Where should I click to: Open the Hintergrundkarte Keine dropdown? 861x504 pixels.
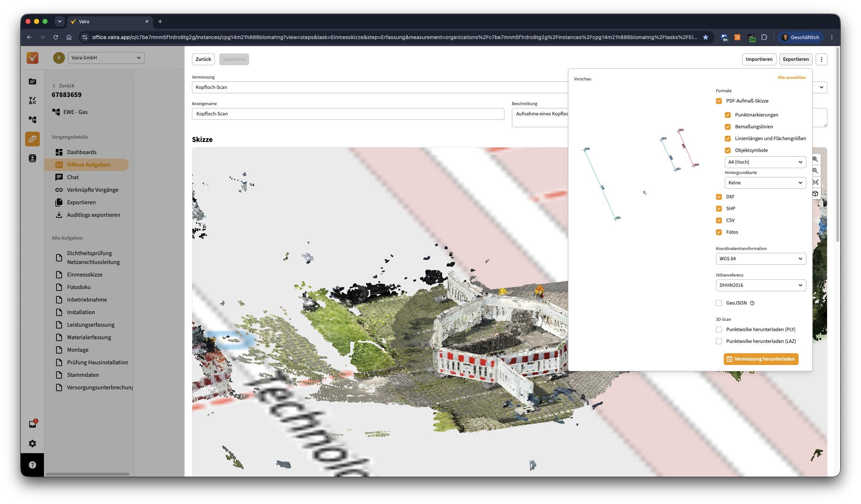765,183
